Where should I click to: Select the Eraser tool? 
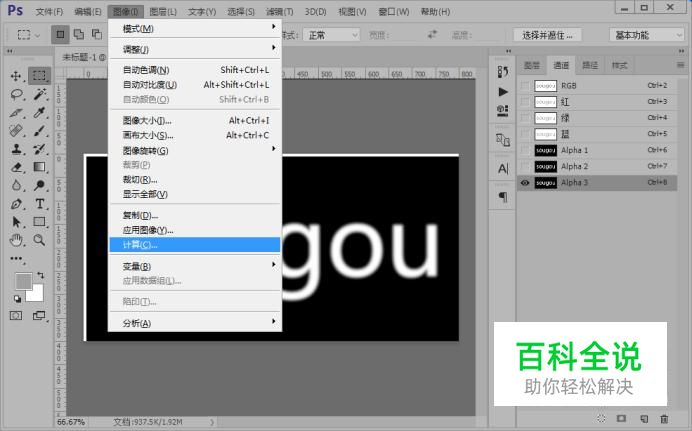click(16, 167)
